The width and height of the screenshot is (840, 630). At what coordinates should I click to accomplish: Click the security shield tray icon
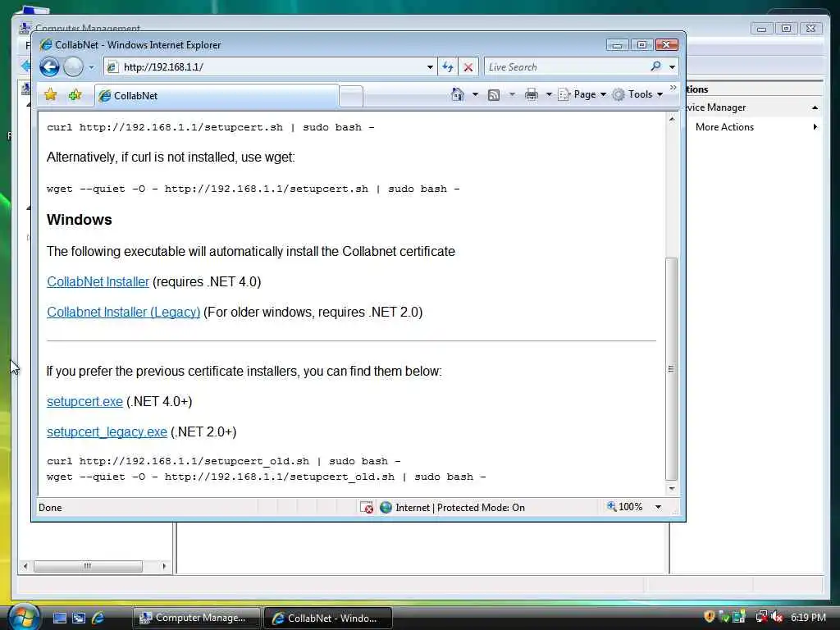(x=710, y=617)
